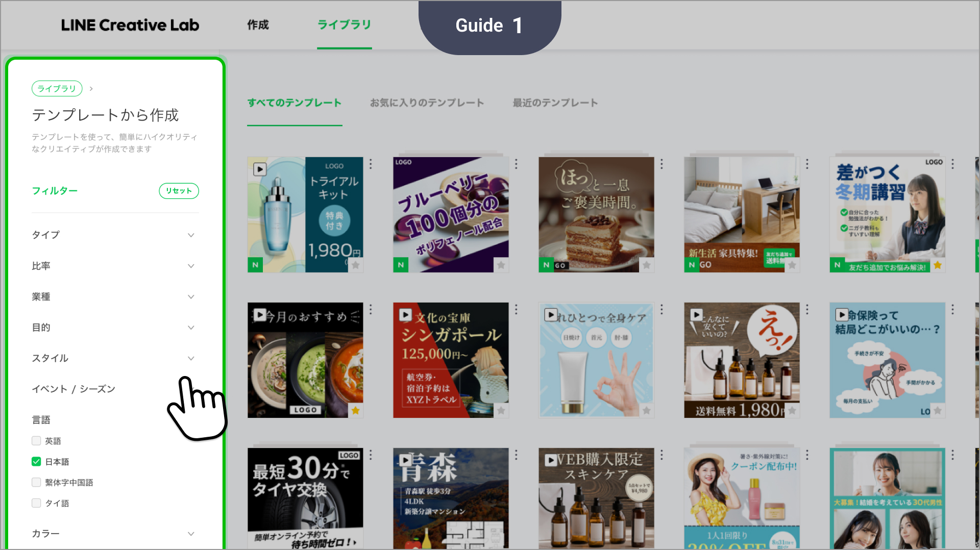Click the star on the trial kit template

click(x=356, y=265)
